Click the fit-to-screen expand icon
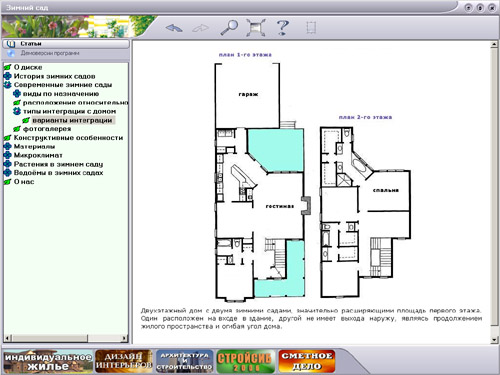This screenshot has width=500, height=375. (x=256, y=27)
